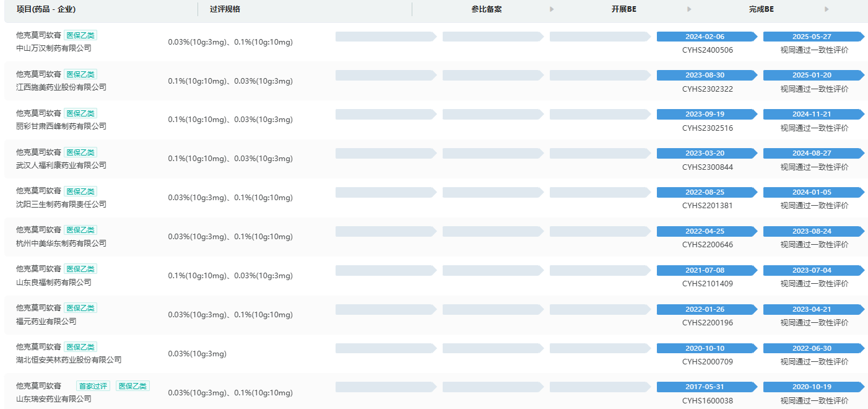This screenshot has height=409, width=868.
Task: Select the 2020-10-19 date badge
Action: pyautogui.click(x=813, y=387)
